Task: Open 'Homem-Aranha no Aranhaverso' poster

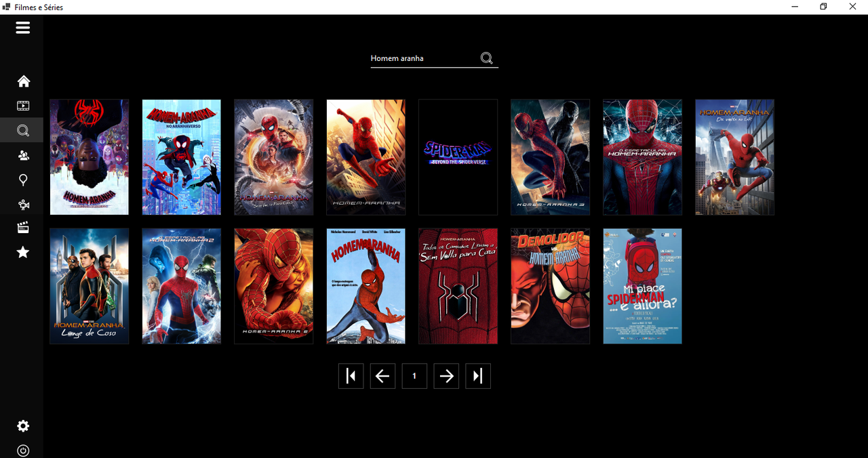Action: (x=182, y=157)
